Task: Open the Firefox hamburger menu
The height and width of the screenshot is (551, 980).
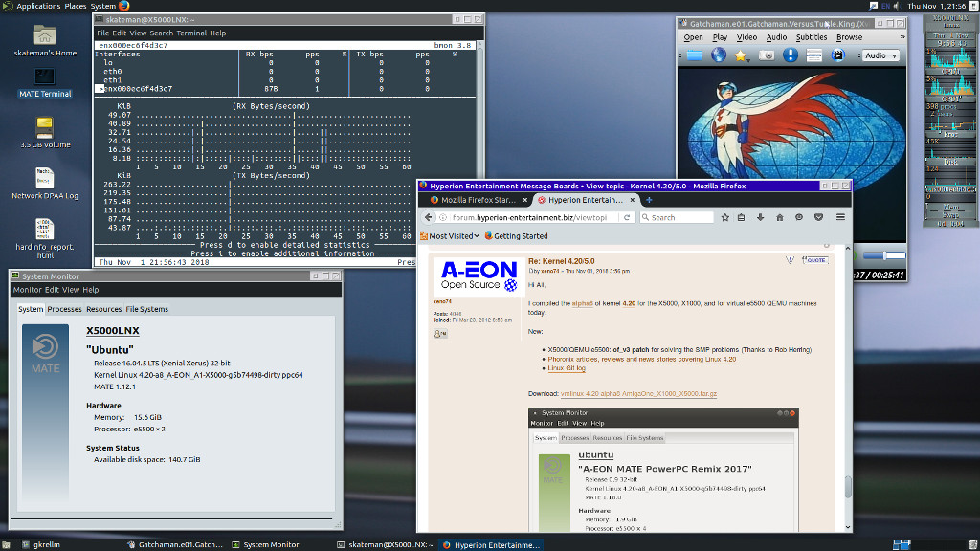Action: click(840, 217)
